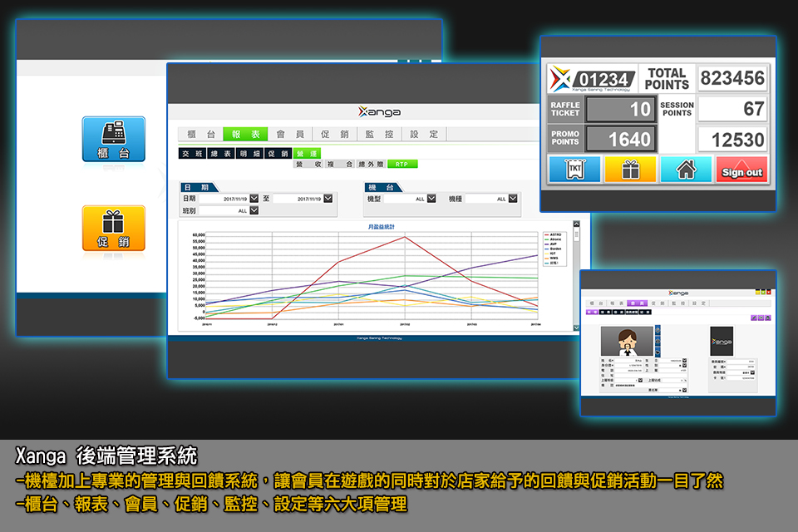
Task: Open the 至 end date dropdown arrow
Action: [x=328, y=198]
